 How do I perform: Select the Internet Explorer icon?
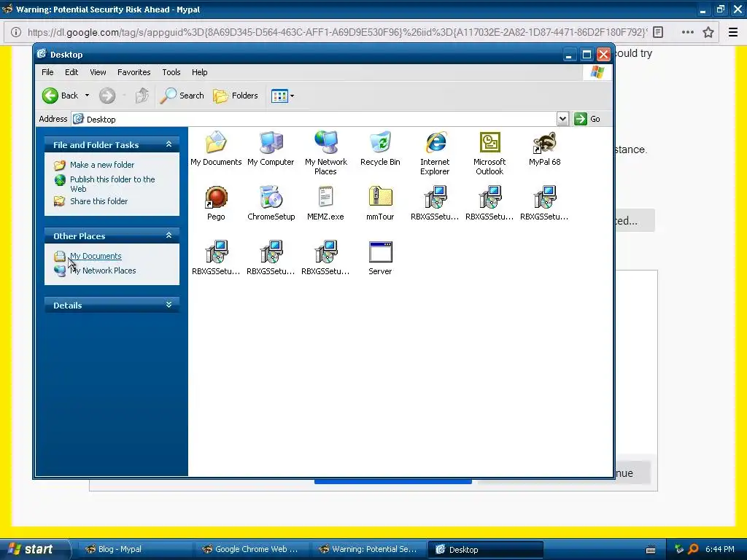pyautogui.click(x=435, y=153)
